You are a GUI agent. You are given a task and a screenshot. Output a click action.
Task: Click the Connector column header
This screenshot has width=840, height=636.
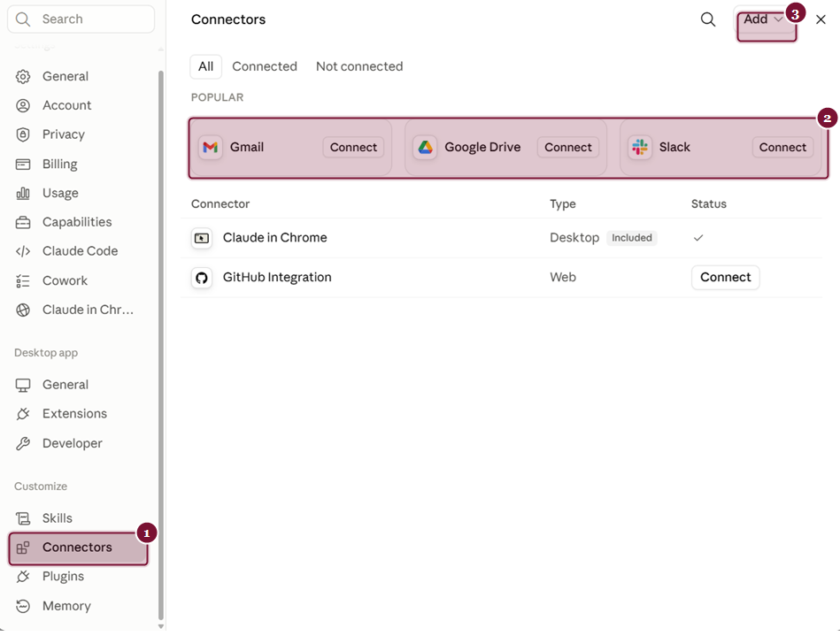(220, 204)
